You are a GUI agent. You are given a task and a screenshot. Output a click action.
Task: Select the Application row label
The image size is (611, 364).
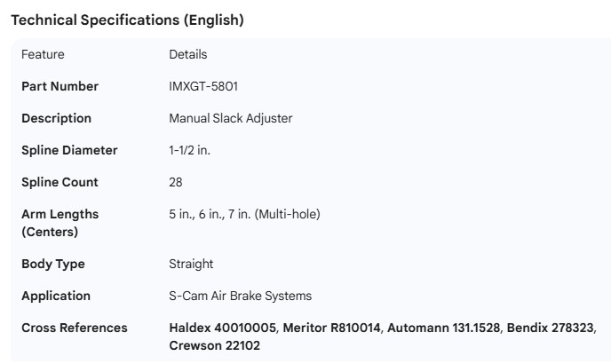pos(56,296)
